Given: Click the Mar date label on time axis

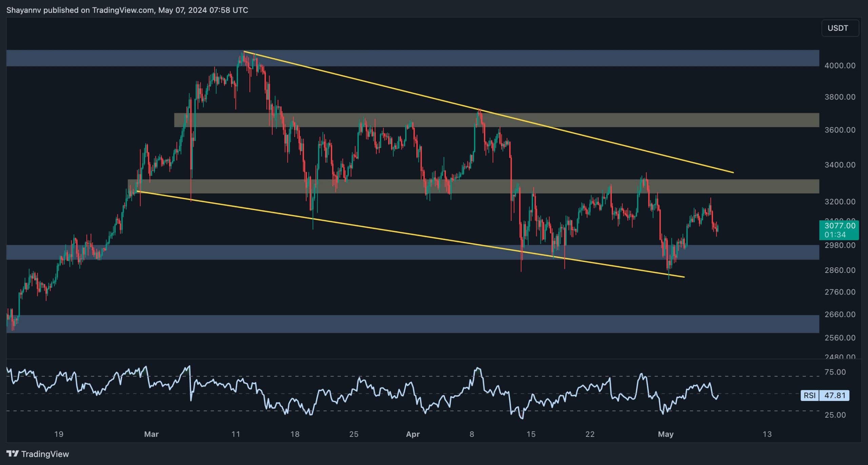Looking at the screenshot, I should pos(151,434).
